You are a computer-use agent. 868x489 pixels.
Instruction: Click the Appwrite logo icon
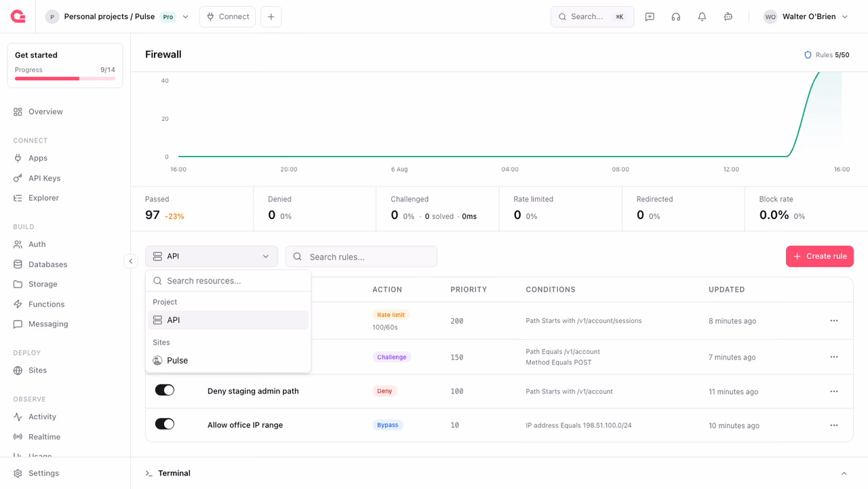point(18,16)
